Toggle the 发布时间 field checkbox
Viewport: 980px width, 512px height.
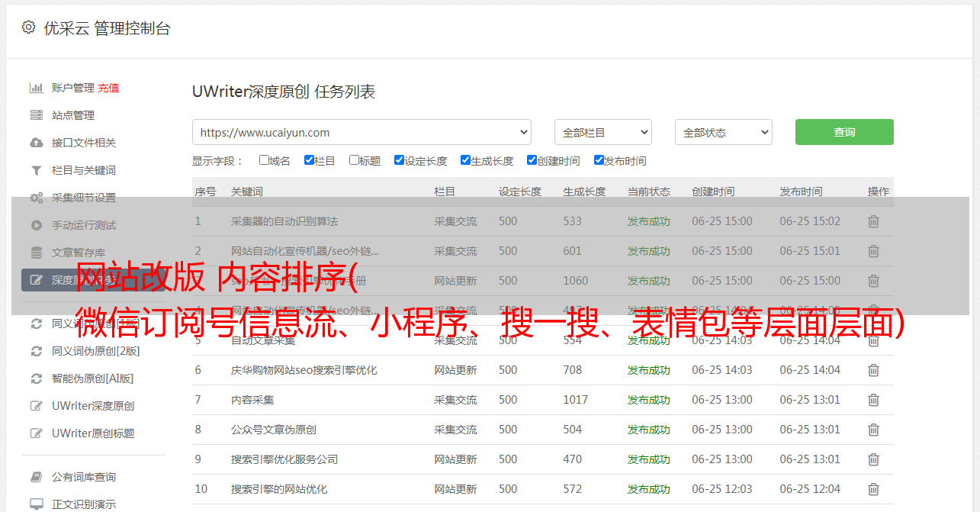click(x=599, y=160)
